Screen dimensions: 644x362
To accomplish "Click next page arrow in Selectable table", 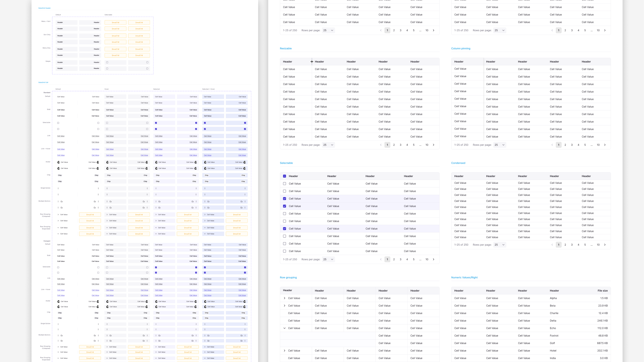I will pos(434,259).
